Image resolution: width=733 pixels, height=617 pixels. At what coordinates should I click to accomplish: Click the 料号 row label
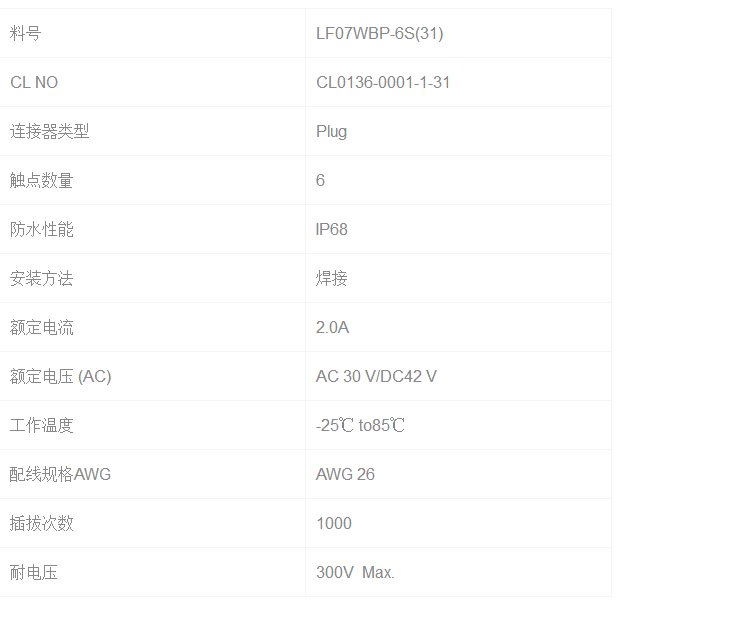pyautogui.click(x=26, y=33)
